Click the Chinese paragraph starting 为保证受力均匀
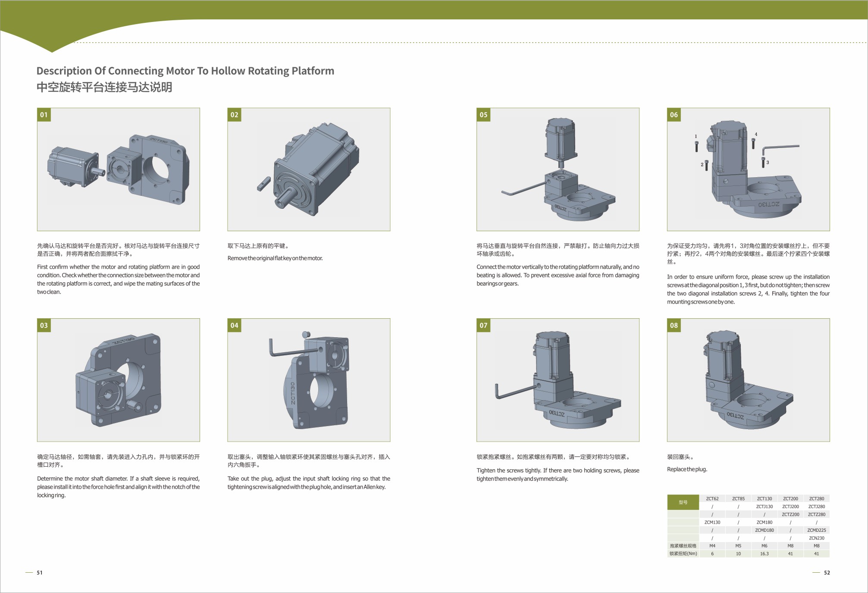Screen dimensions: 868x593 coord(748,254)
